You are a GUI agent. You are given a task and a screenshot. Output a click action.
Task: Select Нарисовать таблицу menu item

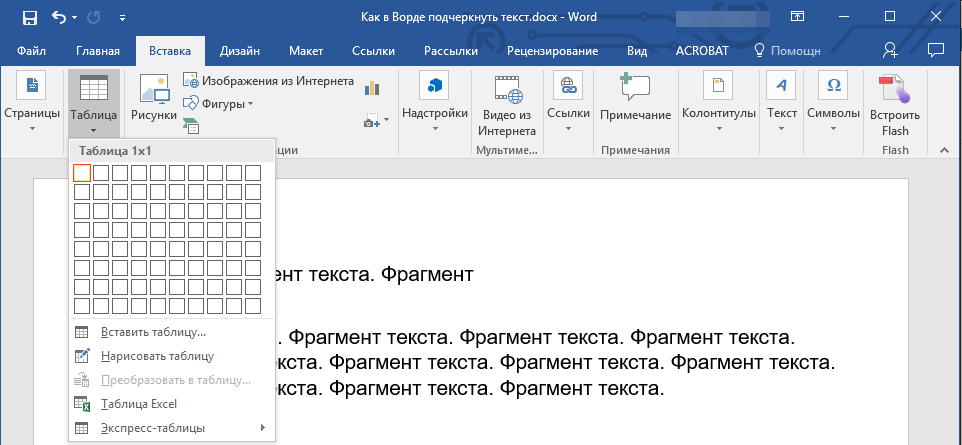pyautogui.click(x=157, y=356)
